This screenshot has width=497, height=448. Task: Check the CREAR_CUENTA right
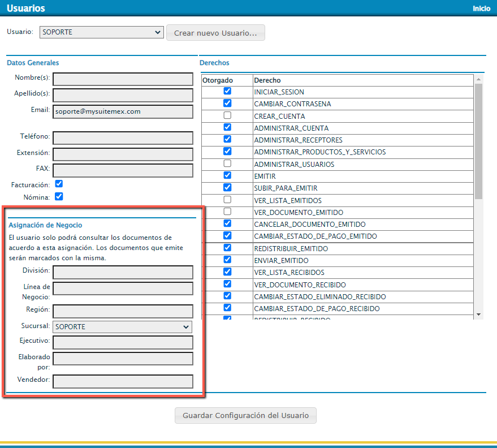pyautogui.click(x=227, y=115)
